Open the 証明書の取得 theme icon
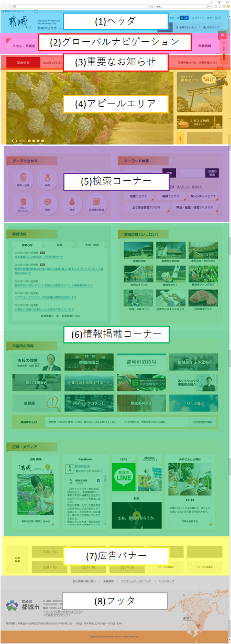 click(96, 203)
